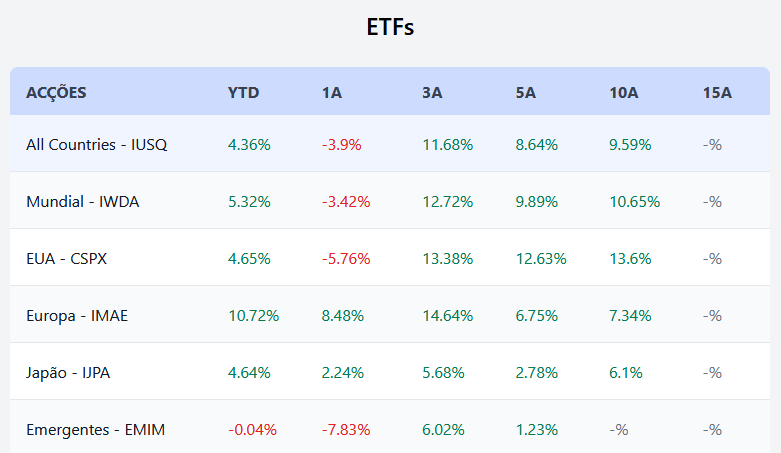
Task: Select the 15A column header
Action: (717, 93)
